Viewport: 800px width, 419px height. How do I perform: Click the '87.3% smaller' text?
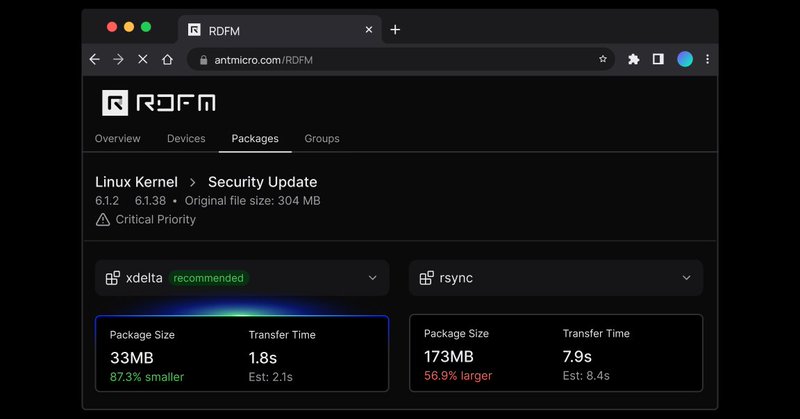click(147, 377)
